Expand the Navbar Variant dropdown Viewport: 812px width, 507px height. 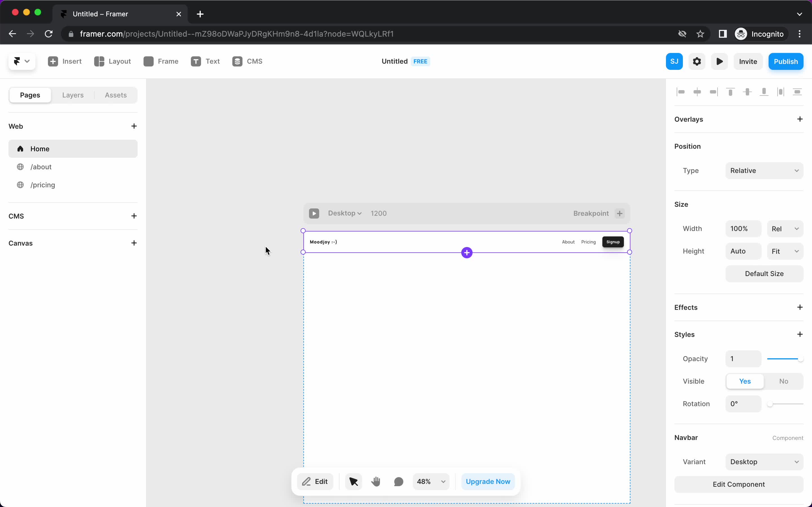(x=764, y=461)
